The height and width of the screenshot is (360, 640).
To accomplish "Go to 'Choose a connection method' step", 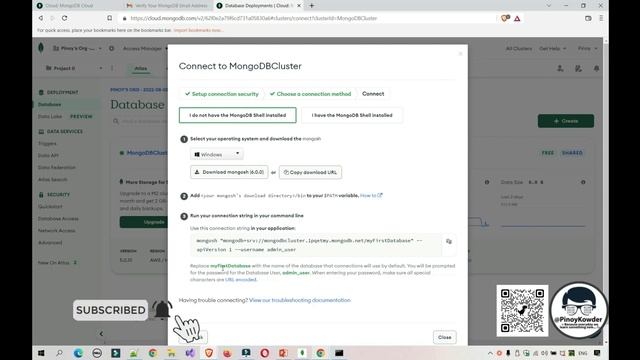I will click(x=310, y=94).
